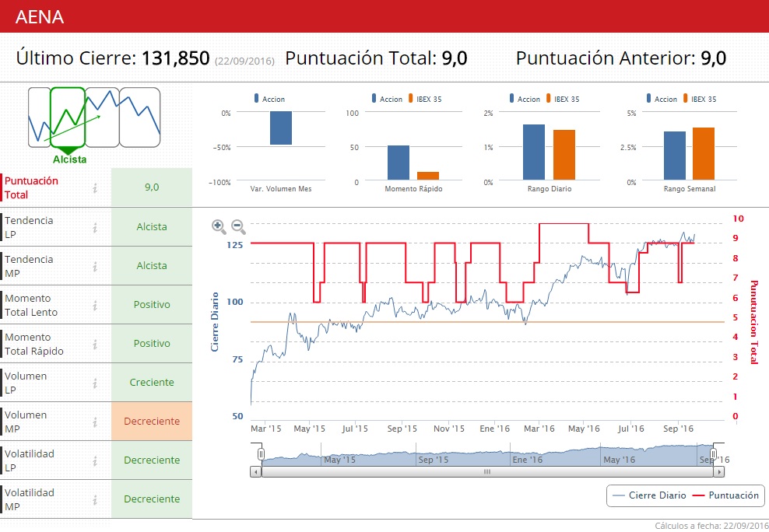Toggle Accion series in Var. Volumen Mes chart
This screenshot has width=769, height=532.
point(269,99)
